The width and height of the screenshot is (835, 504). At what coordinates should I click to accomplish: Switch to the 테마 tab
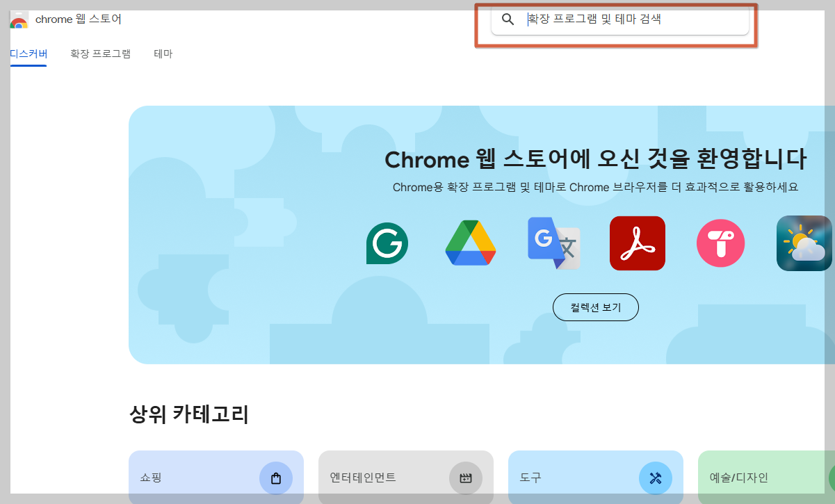tap(163, 54)
